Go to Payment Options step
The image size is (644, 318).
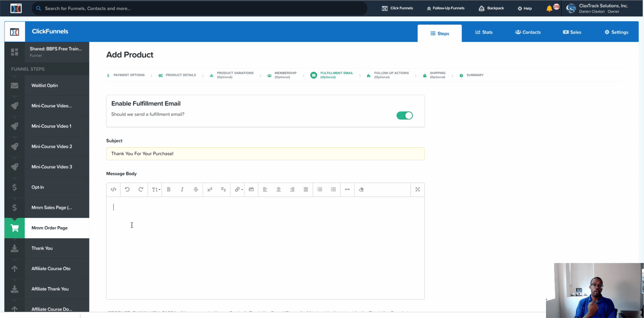click(126, 75)
